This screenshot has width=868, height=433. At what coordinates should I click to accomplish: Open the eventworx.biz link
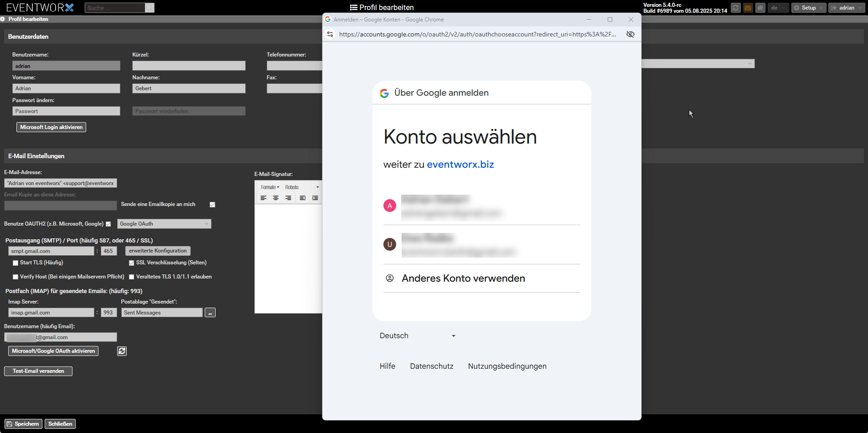460,165
